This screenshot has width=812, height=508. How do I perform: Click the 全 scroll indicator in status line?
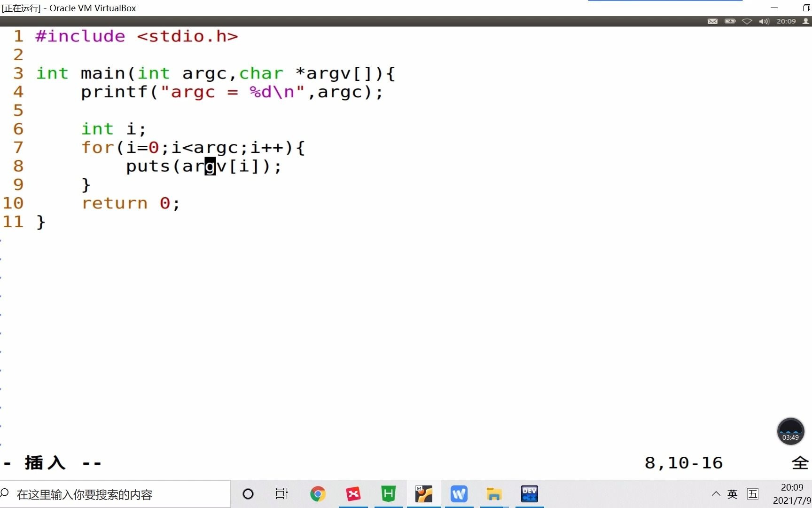(800, 463)
